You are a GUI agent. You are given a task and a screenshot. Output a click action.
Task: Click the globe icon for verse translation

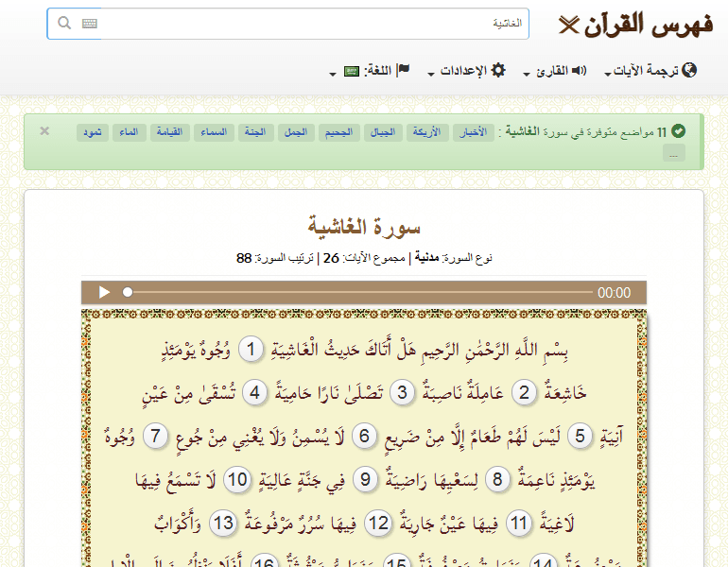click(x=689, y=70)
